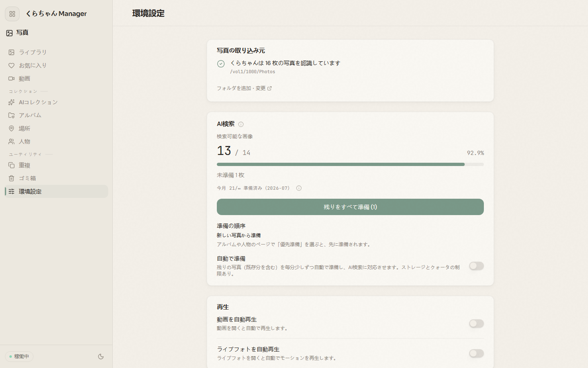Click the 写真の取り込み元 heading

coord(241,51)
